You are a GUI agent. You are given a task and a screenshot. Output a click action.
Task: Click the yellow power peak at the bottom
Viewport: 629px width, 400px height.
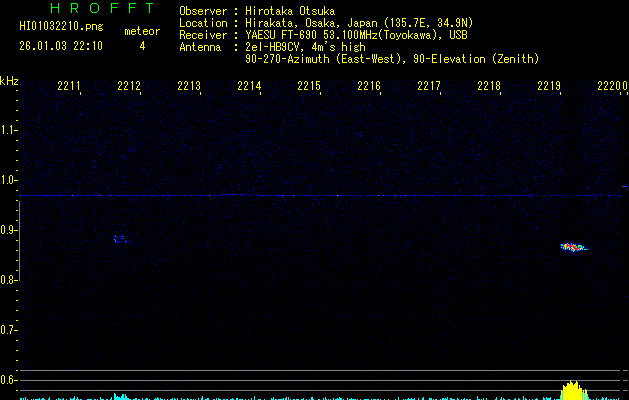[572, 389]
